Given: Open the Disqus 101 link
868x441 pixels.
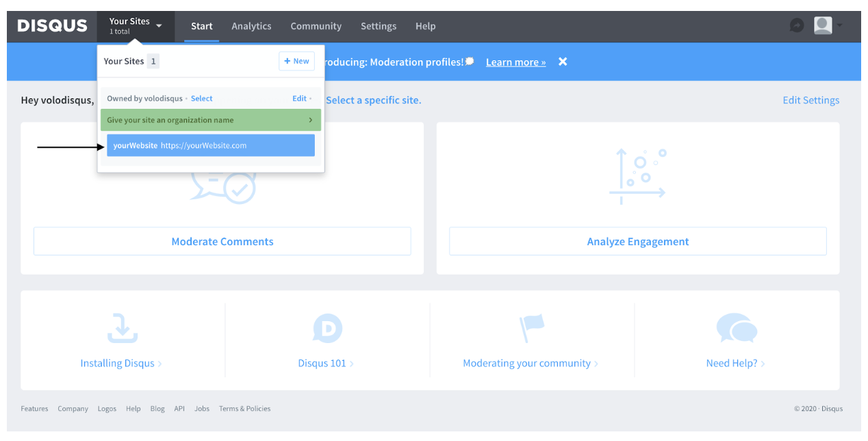Looking at the screenshot, I should pos(326,364).
